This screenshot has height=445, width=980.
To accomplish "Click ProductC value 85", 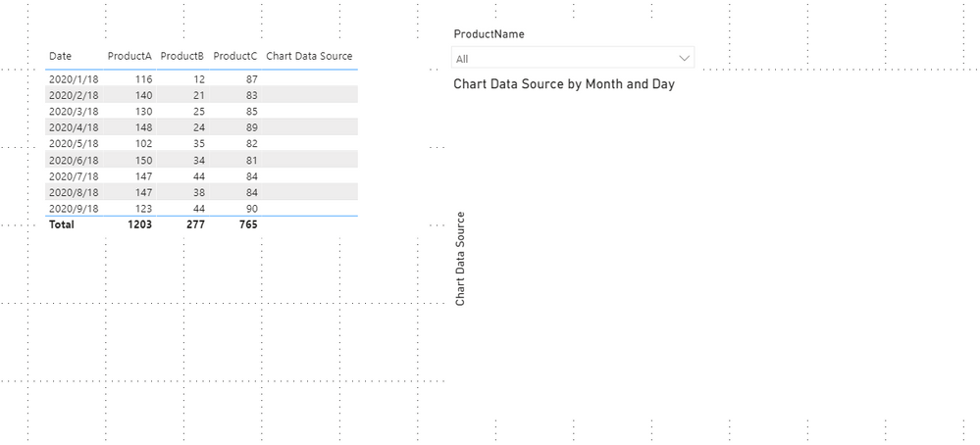I will (x=251, y=112).
